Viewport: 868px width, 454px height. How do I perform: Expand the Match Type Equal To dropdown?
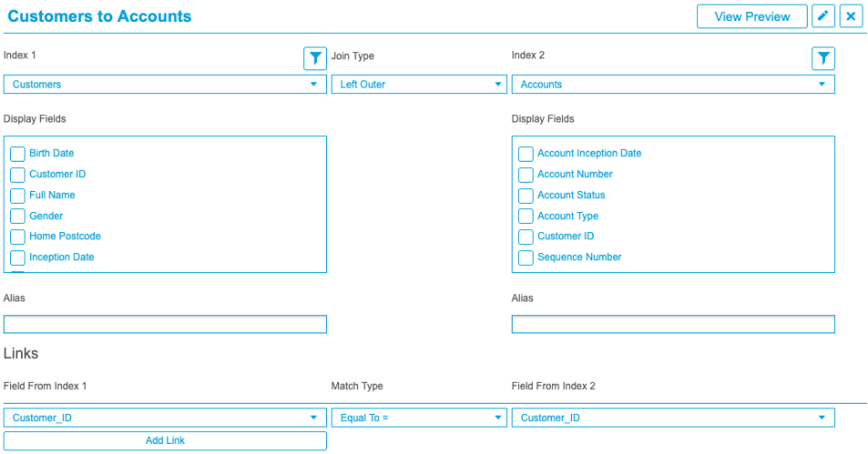pos(418,417)
